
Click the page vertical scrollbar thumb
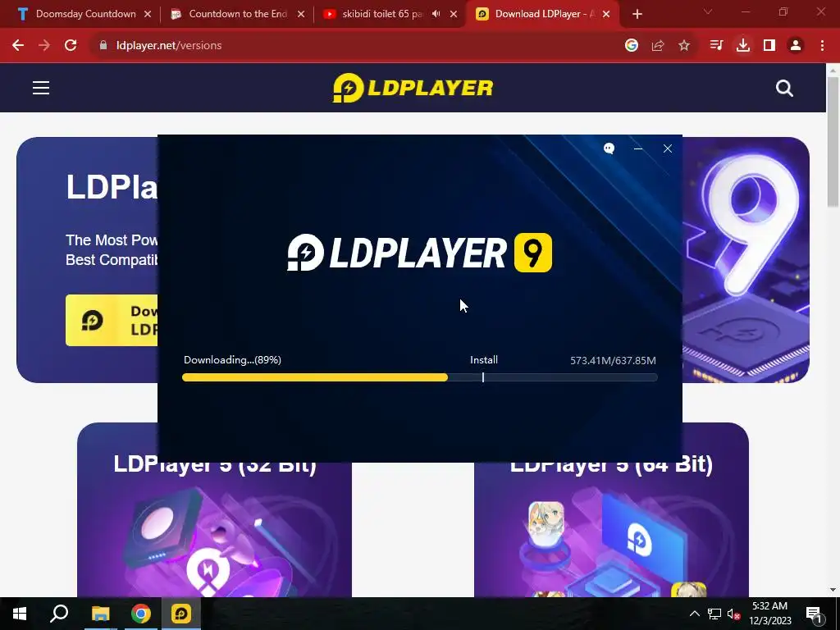(x=833, y=142)
